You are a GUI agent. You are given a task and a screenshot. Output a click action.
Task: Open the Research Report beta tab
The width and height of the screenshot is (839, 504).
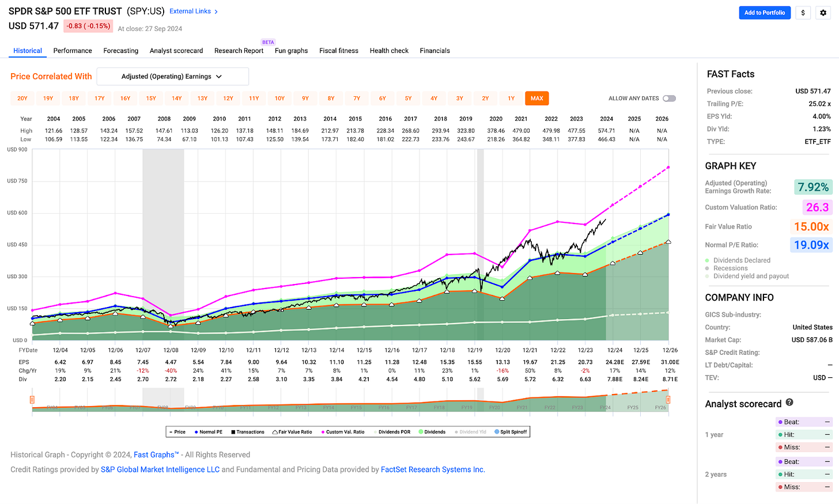coord(239,51)
